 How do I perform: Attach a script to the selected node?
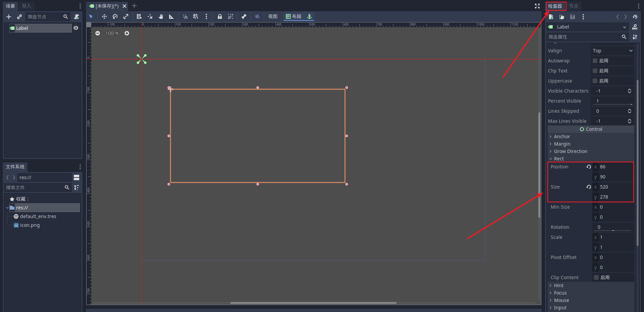tap(77, 17)
